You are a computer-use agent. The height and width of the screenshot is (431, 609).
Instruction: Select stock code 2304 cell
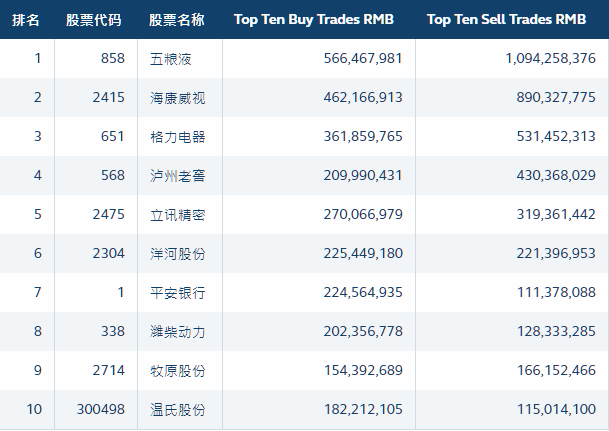click(109, 254)
